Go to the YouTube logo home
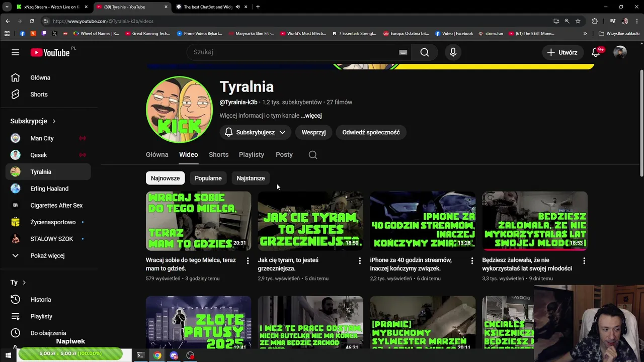Viewport: 644px width, 362px height. tap(50, 52)
